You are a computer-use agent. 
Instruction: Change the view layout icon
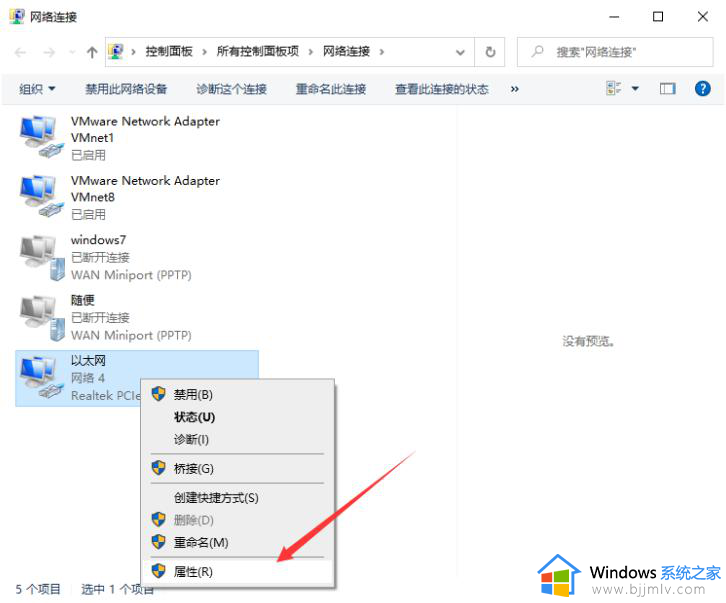[613, 88]
